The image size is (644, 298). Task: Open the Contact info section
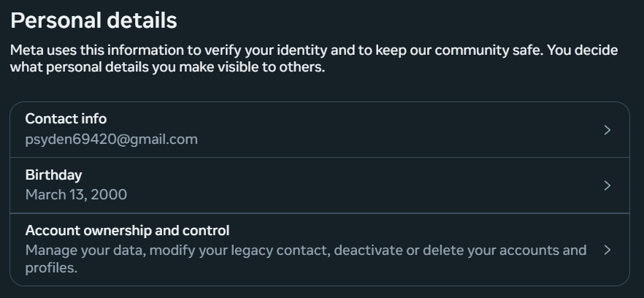click(x=66, y=119)
